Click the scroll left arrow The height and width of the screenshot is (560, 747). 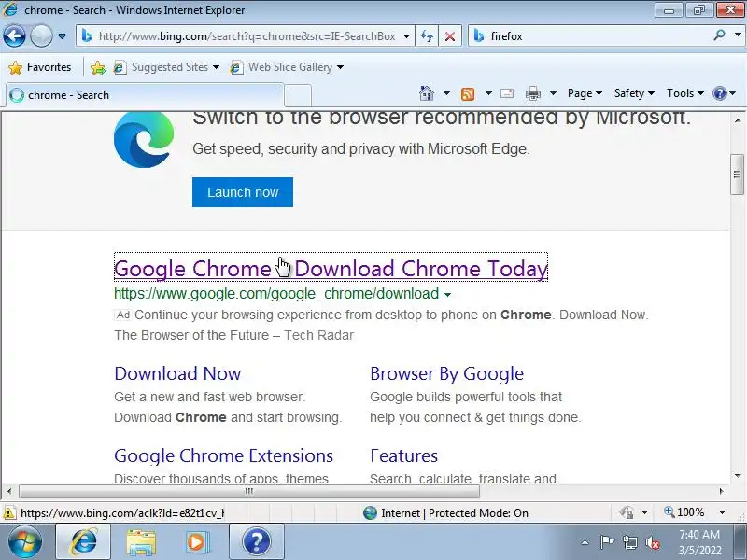point(9,491)
